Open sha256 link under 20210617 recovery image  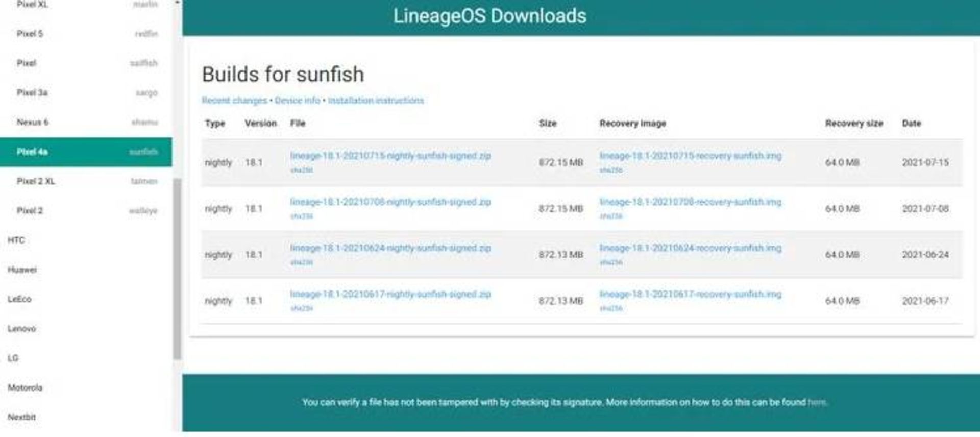pyautogui.click(x=611, y=309)
